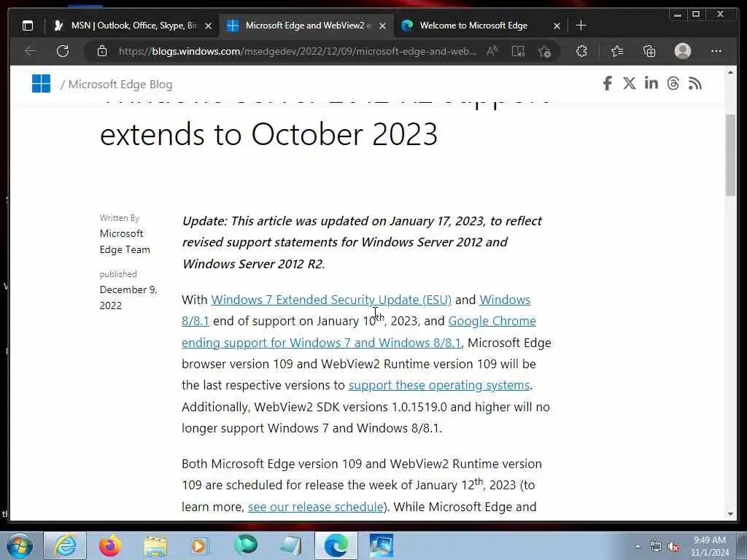Select the Microsoft Edge and WebView2 tab
747x560 pixels.
(x=307, y=26)
